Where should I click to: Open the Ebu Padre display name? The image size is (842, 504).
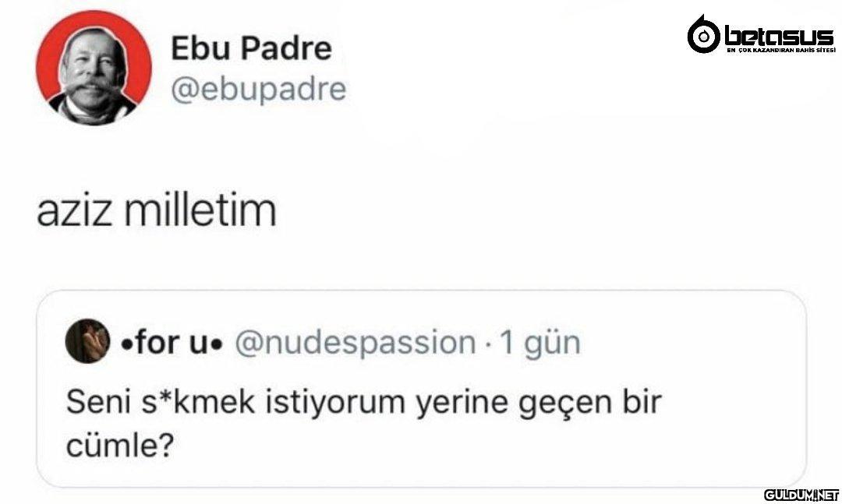coord(251,49)
